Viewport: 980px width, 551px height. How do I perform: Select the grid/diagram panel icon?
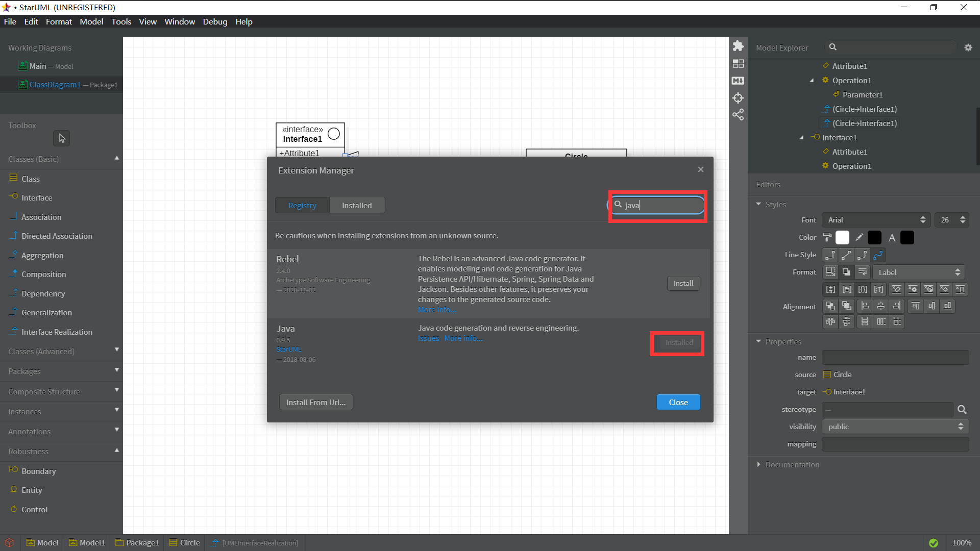coord(738,64)
